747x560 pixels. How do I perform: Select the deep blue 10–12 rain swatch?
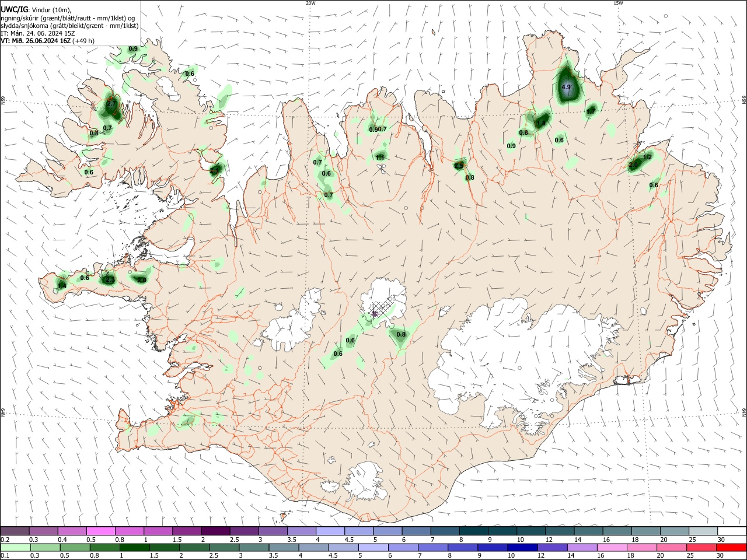(x=522, y=548)
